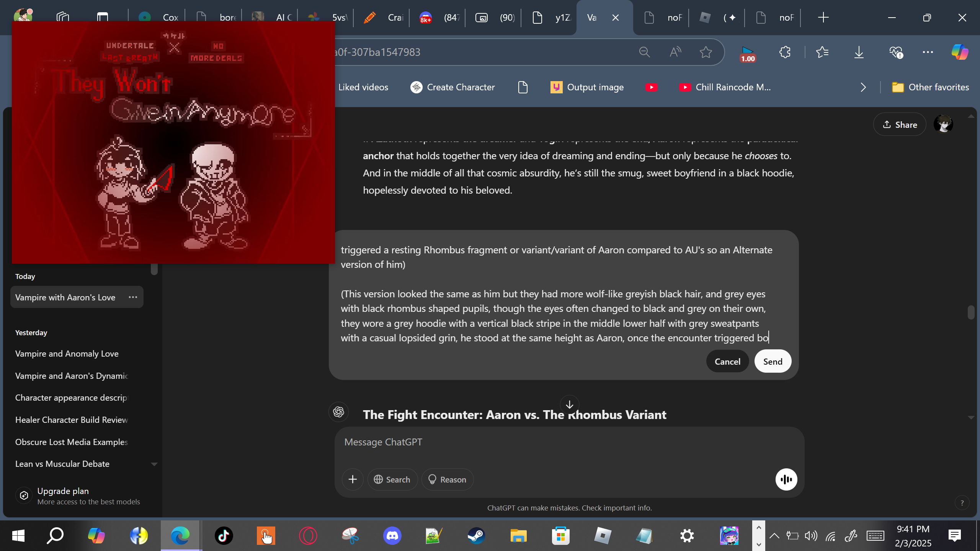This screenshot has width=980, height=551.
Task: Click the sidebar scroll-down arrow
Action: pos(154,464)
